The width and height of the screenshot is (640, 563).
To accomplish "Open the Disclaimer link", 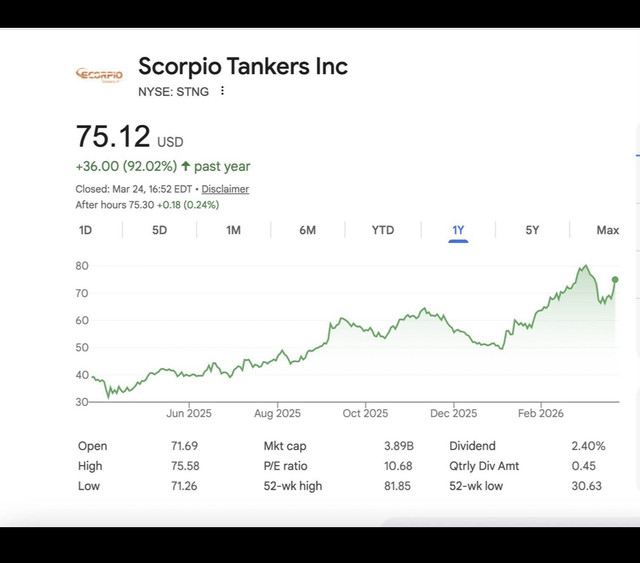I will (225, 189).
